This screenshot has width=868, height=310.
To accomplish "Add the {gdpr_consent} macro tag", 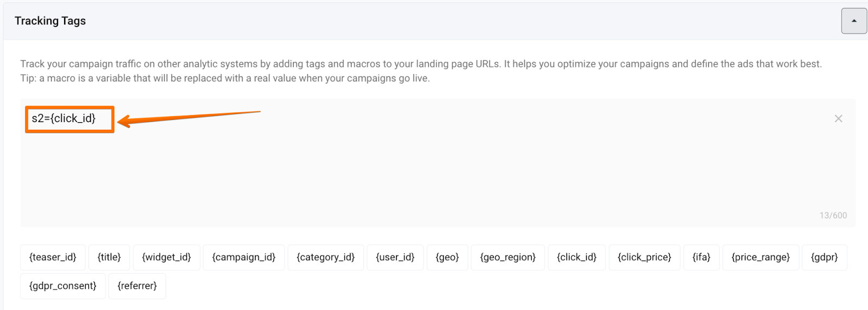I will pos(63,286).
